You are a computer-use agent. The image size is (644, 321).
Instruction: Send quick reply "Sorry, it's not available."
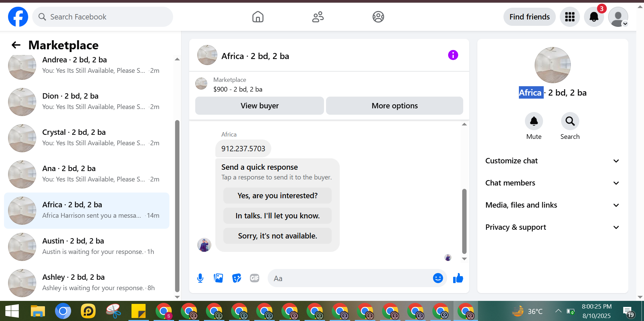coord(277,236)
